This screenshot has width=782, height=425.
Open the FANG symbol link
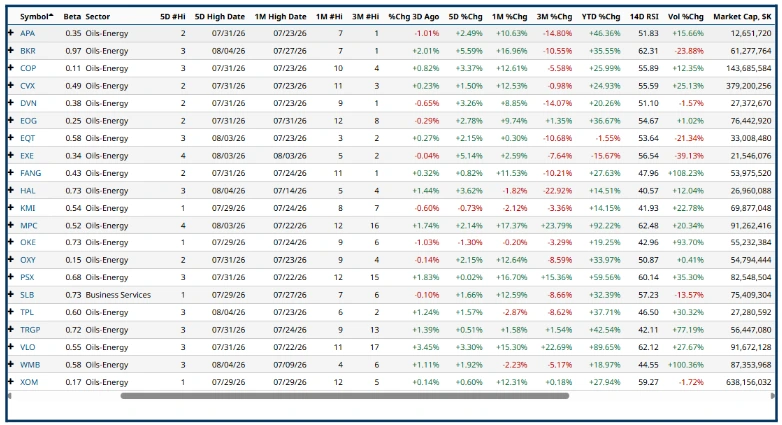tap(30, 173)
